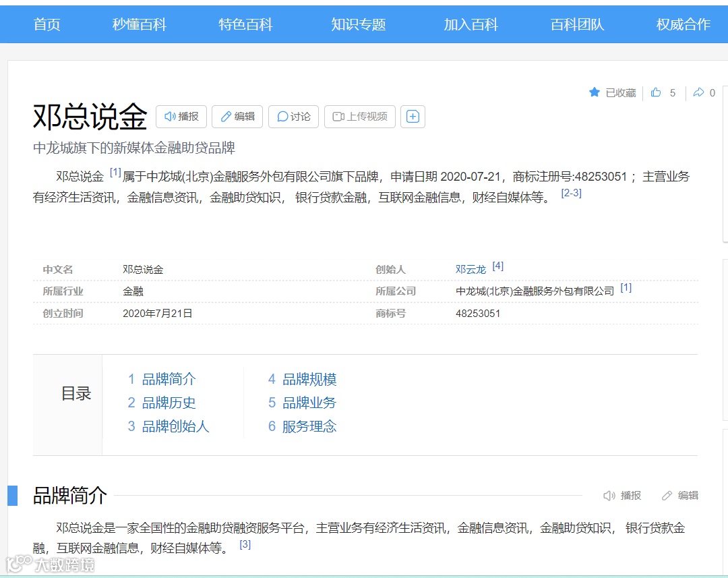Click the 所属行业 value 金融

click(133, 291)
